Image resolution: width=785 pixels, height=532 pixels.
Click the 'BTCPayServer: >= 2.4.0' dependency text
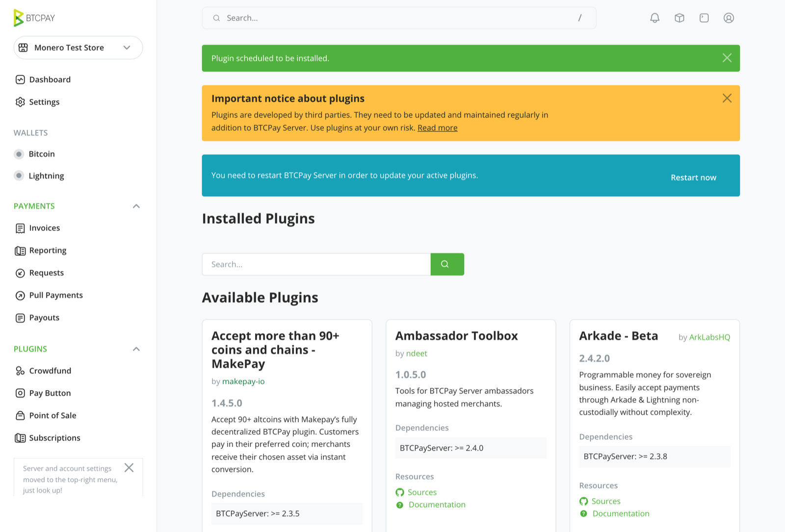(442, 448)
